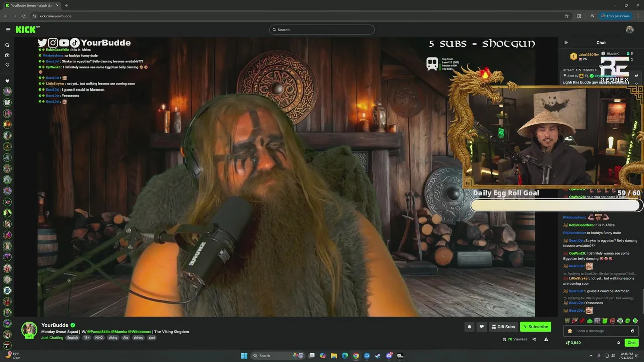This screenshot has height=362, width=644.
Task: Open the weather widget
Action: point(13,355)
